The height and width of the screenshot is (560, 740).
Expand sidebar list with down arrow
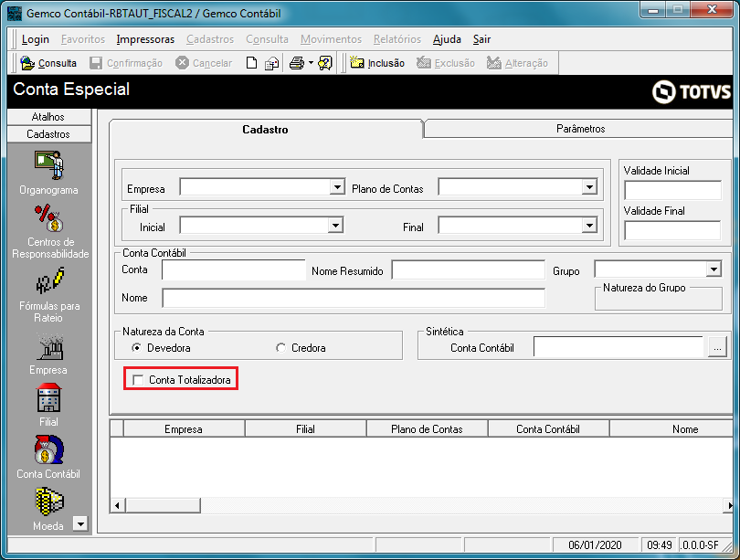coord(80,523)
